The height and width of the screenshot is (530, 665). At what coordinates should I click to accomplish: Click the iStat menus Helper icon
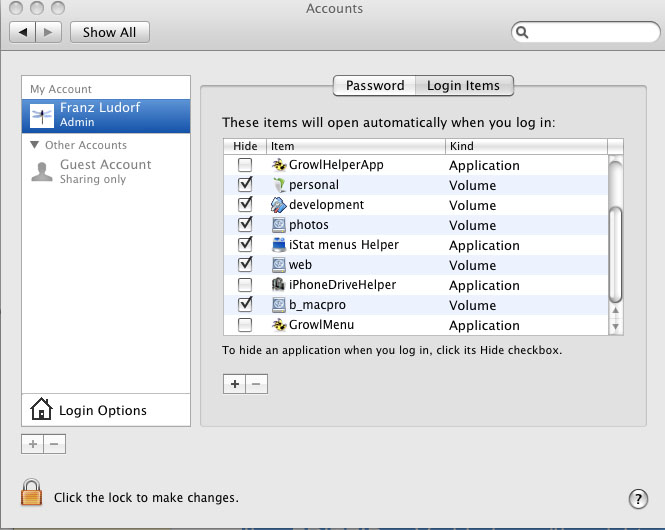279,245
